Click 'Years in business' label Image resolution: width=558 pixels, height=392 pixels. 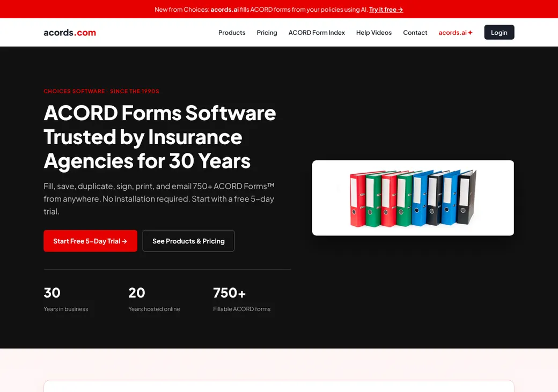66,309
